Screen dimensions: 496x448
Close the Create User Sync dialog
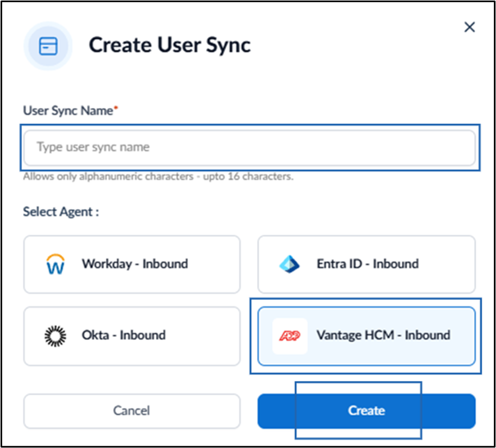(x=469, y=27)
